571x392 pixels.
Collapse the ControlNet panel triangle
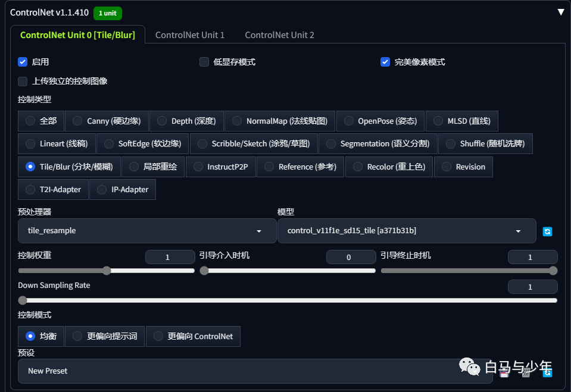click(561, 12)
